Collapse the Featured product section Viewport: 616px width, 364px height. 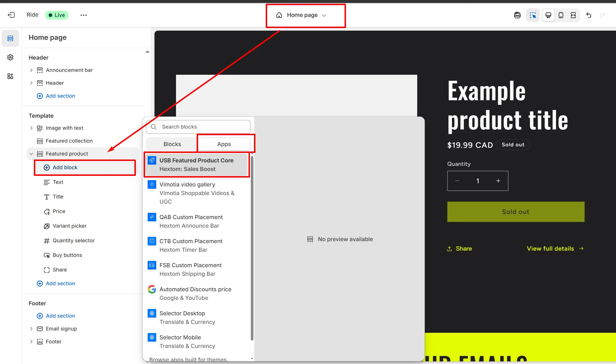(31, 154)
